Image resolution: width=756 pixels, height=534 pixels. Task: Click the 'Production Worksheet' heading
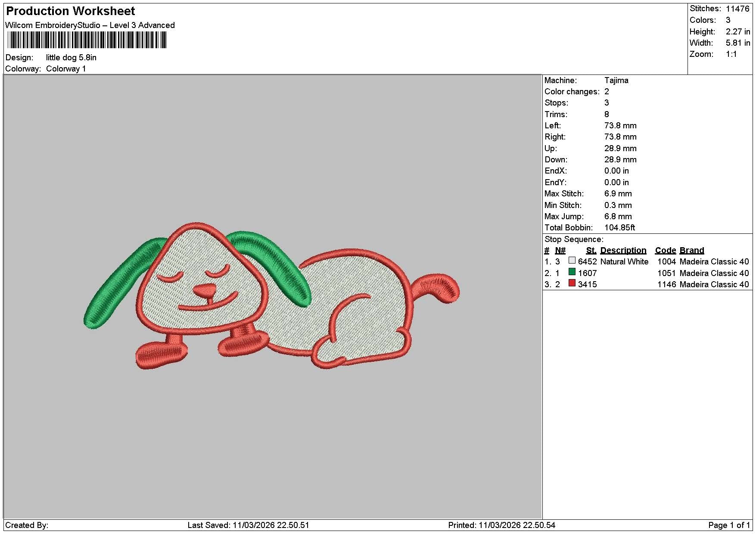71,11
